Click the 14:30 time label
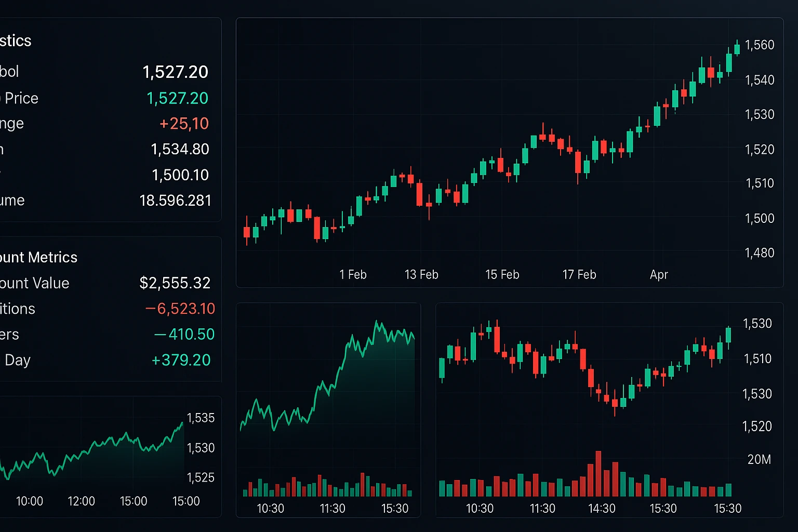 (x=602, y=509)
